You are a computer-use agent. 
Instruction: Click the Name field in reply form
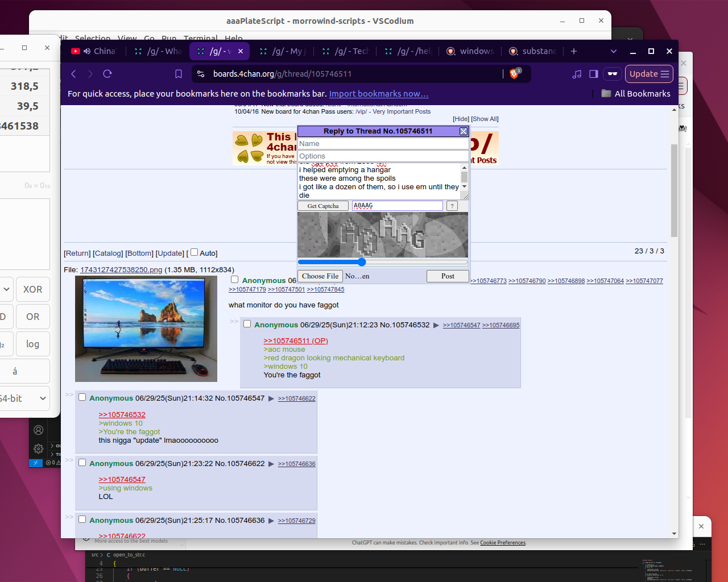point(383,144)
